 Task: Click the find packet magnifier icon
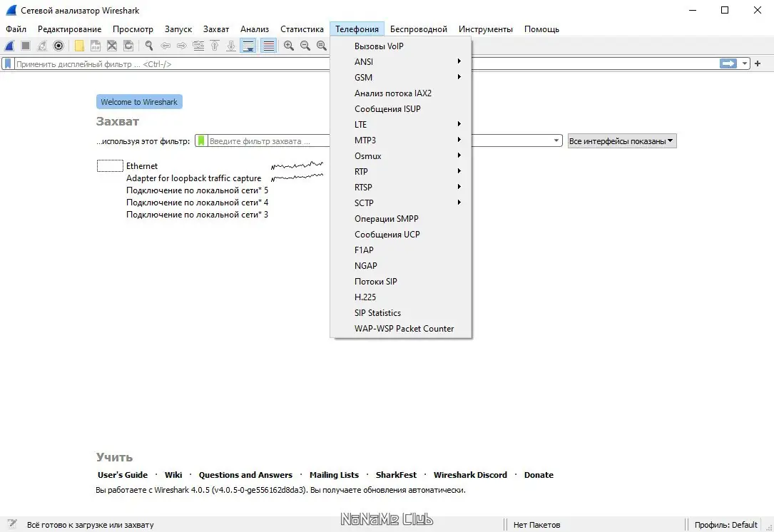[x=148, y=46]
